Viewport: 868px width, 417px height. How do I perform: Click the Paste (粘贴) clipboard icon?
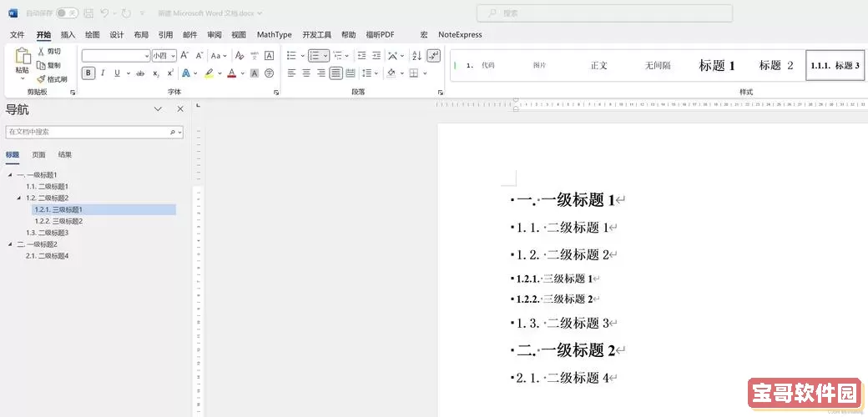(x=23, y=57)
